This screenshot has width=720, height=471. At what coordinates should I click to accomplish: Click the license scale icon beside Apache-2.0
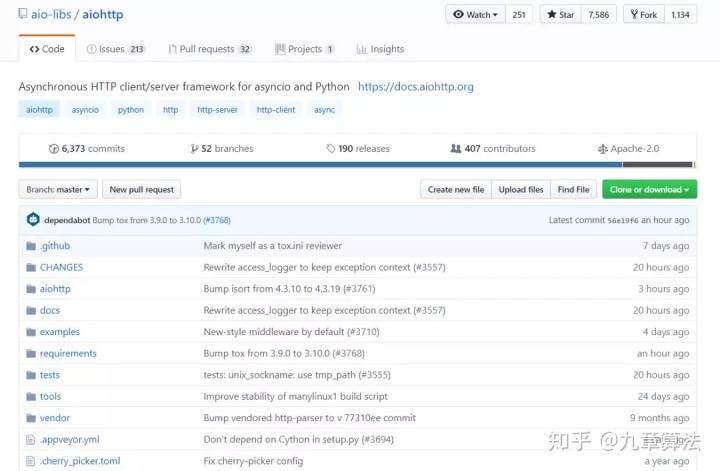[602, 149]
